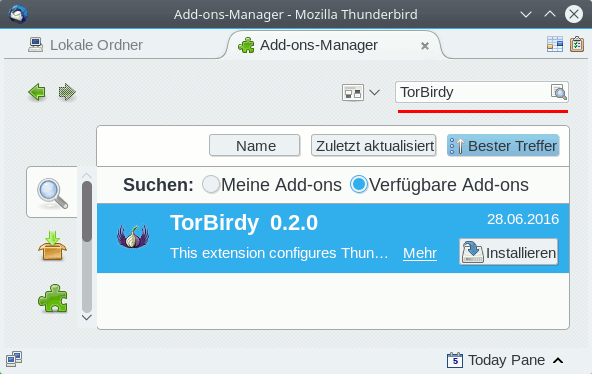Install TorBirdy with the Installieren button
Viewport: 592px width, 374px height.
coord(509,252)
